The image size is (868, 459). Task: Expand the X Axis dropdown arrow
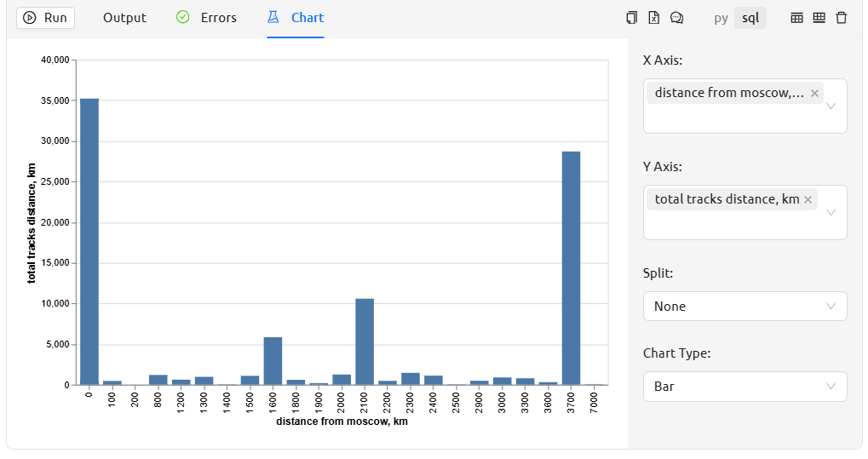831,106
